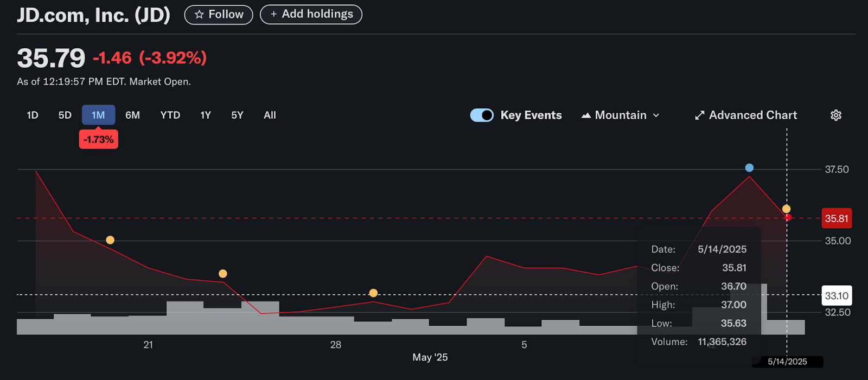Viewport: 868px width, 380px height.
Task: Click the orange event marker near 5/14
Action: 786,209
